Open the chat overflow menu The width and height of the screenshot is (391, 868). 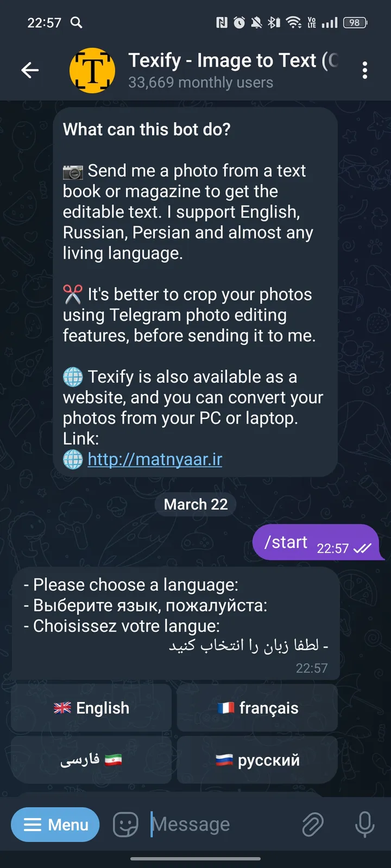(365, 70)
